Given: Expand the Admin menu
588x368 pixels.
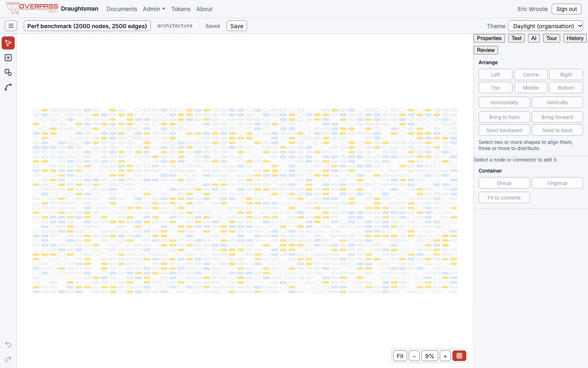Looking at the screenshot, I should click(154, 9).
